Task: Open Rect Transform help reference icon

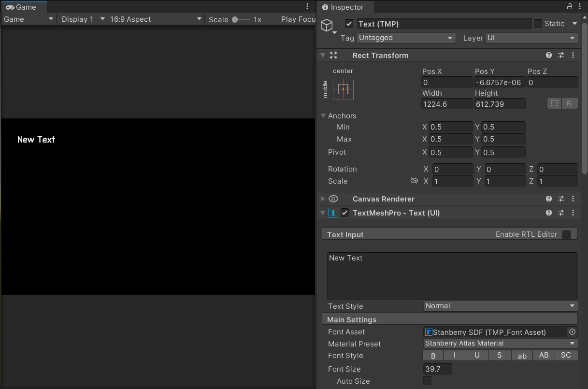Action: (x=549, y=56)
